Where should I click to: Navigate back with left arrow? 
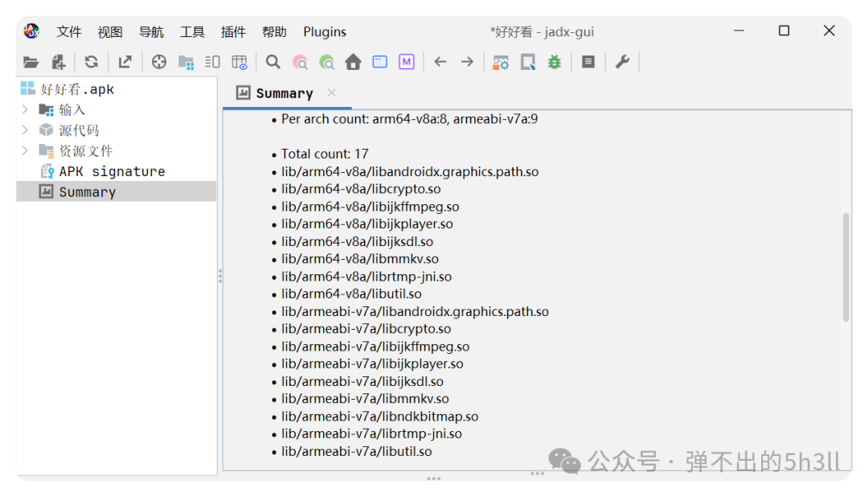click(x=440, y=62)
